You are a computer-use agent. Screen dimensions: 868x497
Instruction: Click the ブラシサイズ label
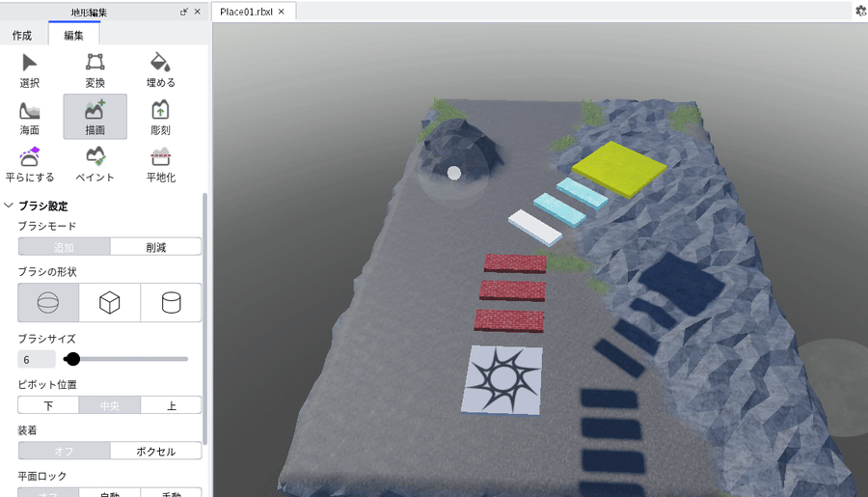pyautogui.click(x=46, y=339)
